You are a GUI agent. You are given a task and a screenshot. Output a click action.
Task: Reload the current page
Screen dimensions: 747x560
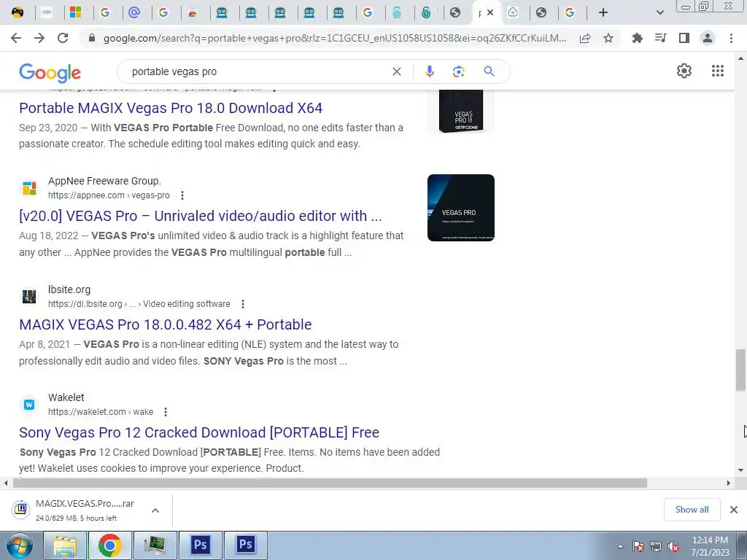tap(63, 38)
